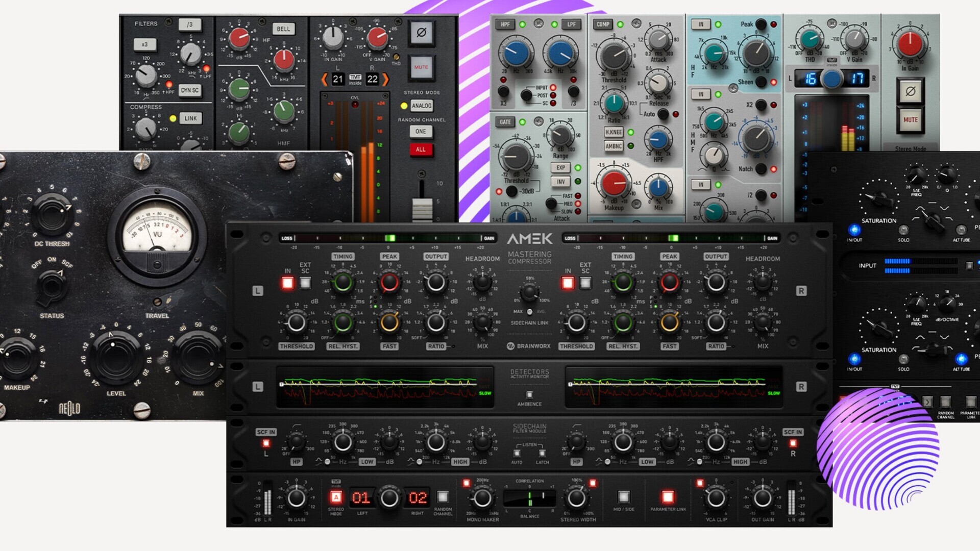This screenshot has height=551, width=980.
Task: Toggle the right channel IN button on AMEK compressor
Action: tap(567, 283)
